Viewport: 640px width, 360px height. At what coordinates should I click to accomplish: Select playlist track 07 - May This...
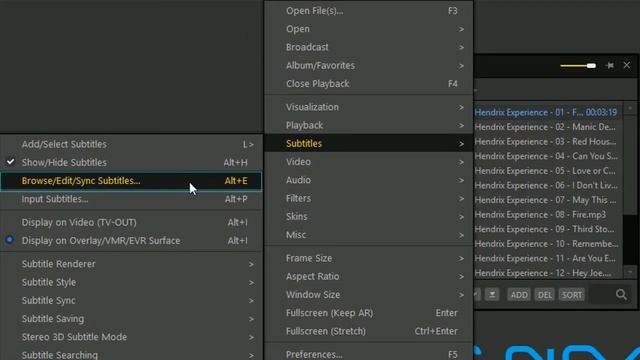pyautogui.click(x=548, y=200)
